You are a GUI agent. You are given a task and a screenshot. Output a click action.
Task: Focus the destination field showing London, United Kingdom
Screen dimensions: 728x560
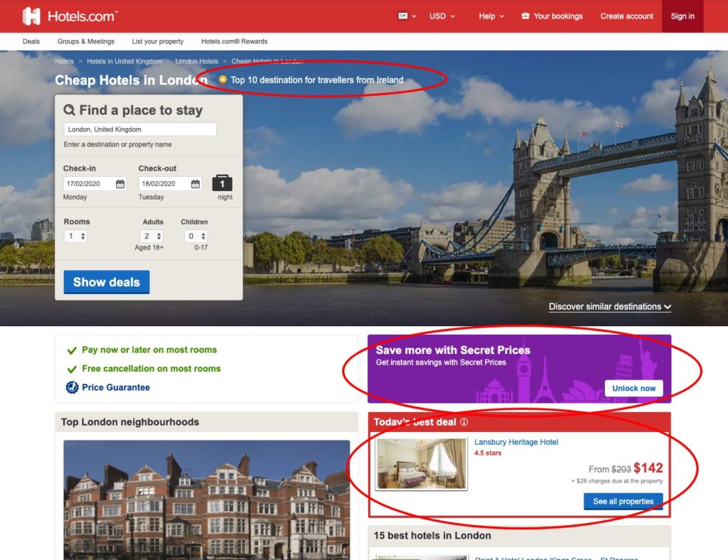click(140, 129)
